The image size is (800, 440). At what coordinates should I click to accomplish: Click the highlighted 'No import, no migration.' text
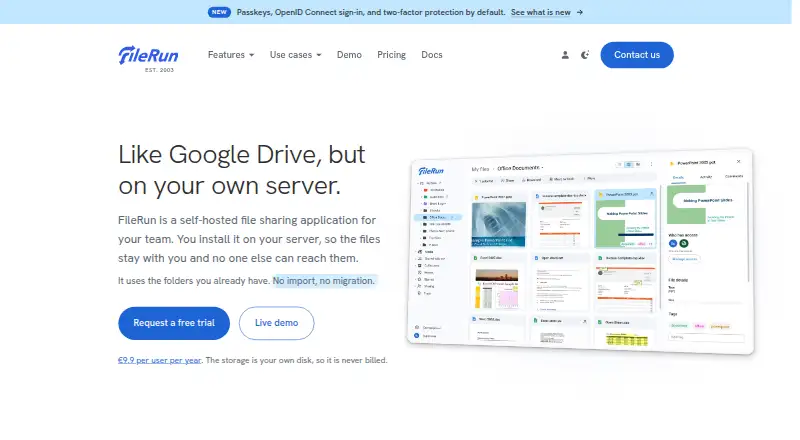coord(323,281)
